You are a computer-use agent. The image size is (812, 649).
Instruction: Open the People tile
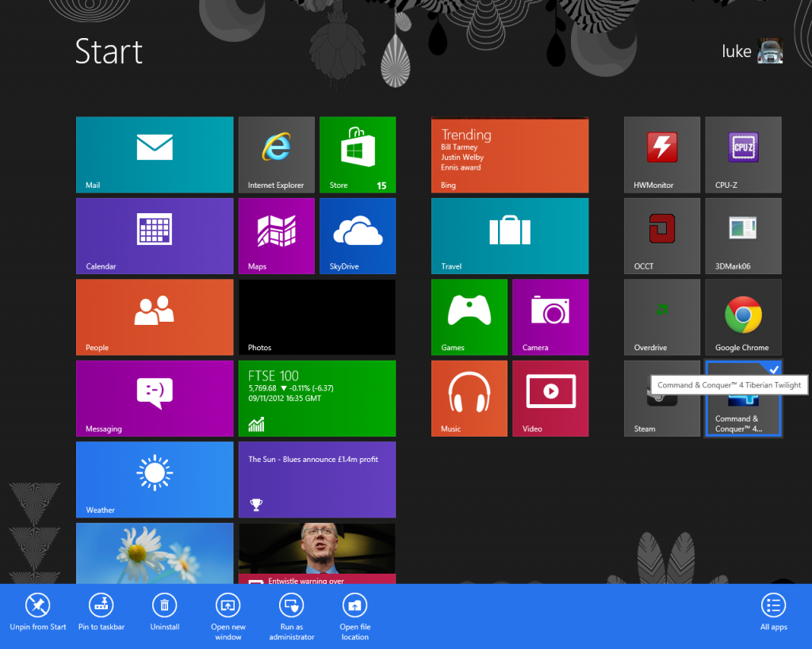pos(155,317)
